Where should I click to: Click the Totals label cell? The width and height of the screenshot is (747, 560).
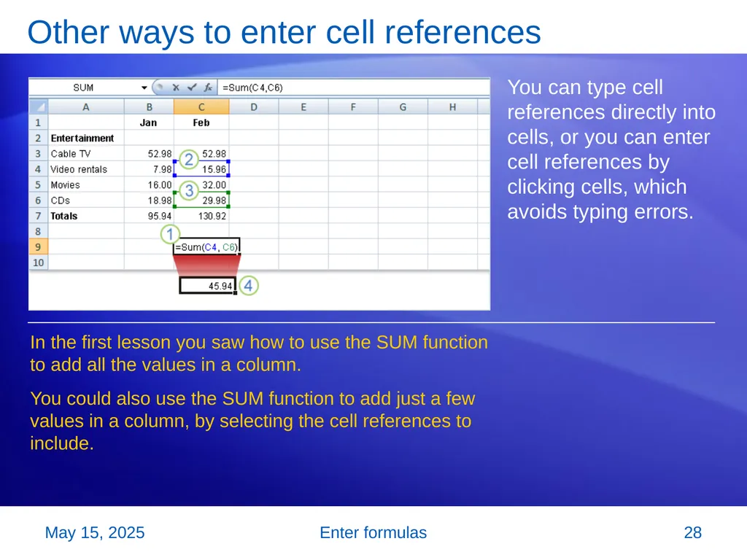(x=86, y=216)
